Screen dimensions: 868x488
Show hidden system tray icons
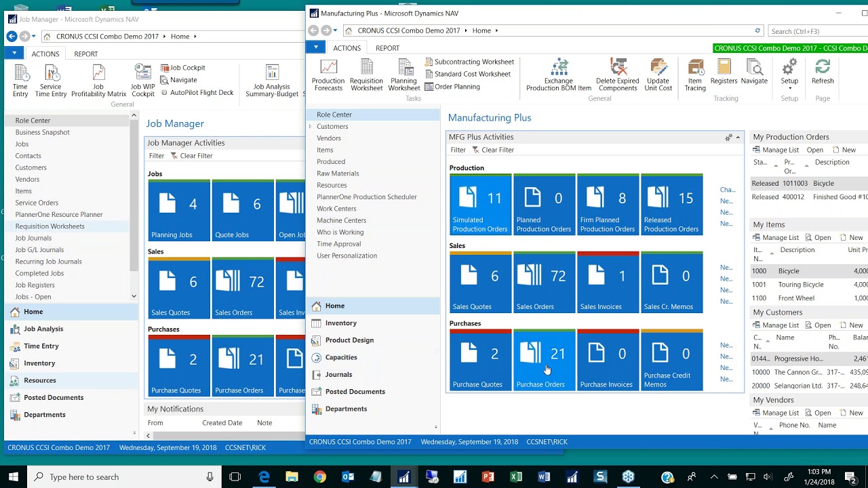[x=713, y=477]
